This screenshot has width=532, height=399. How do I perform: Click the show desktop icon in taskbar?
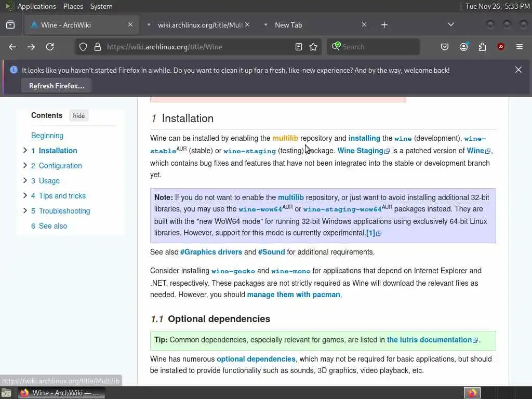(x=6, y=393)
